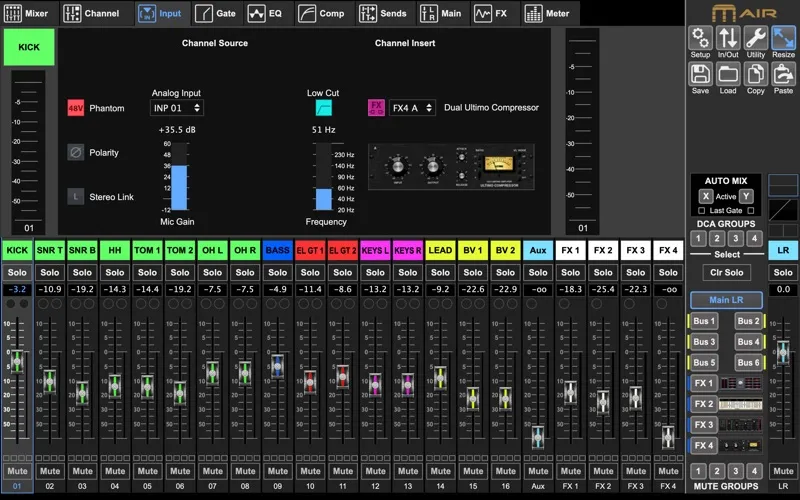The height and width of the screenshot is (500, 800).
Task: Open the Analog Input INP 01 dropdown
Action: point(177,108)
